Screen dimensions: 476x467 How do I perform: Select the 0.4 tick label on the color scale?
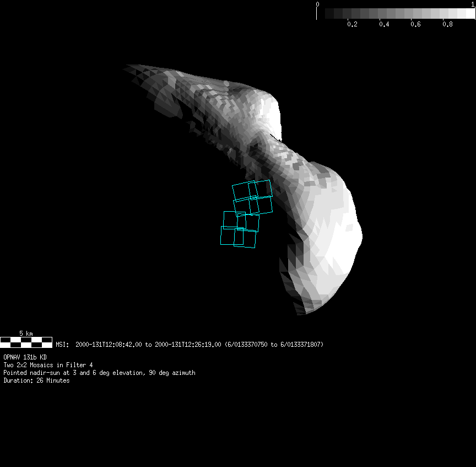click(x=384, y=24)
